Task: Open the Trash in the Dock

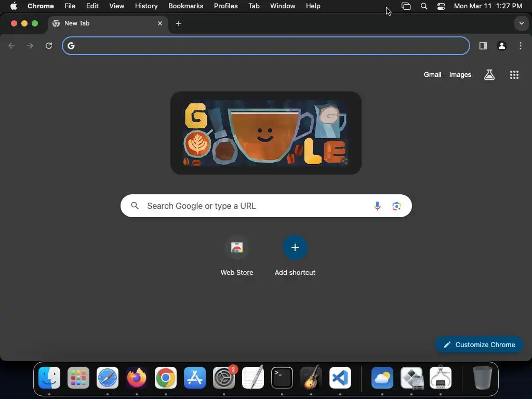Action: click(x=483, y=378)
